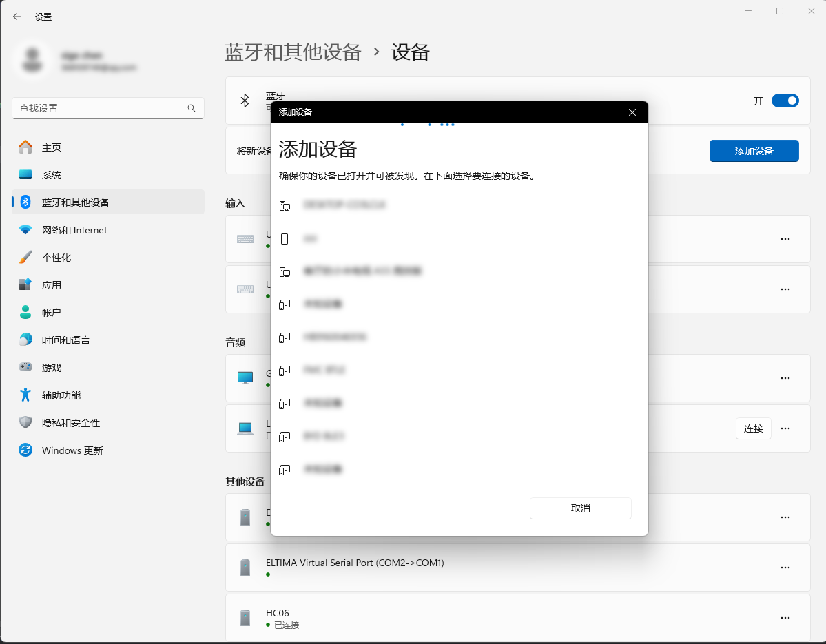Click the back arrow in Settings
826x644 pixels.
(x=17, y=17)
